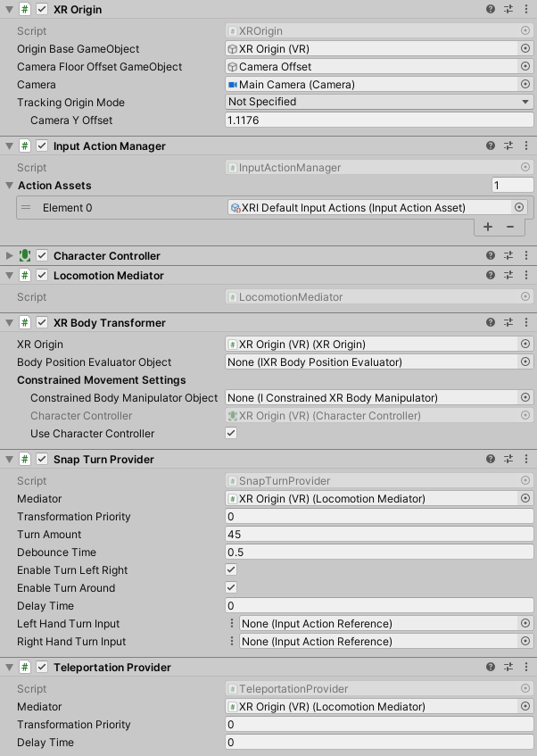Image resolution: width=537 pixels, height=756 pixels.
Task: Open Tracking Origin Mode dropdown
Action: click(x=379, y=103)
